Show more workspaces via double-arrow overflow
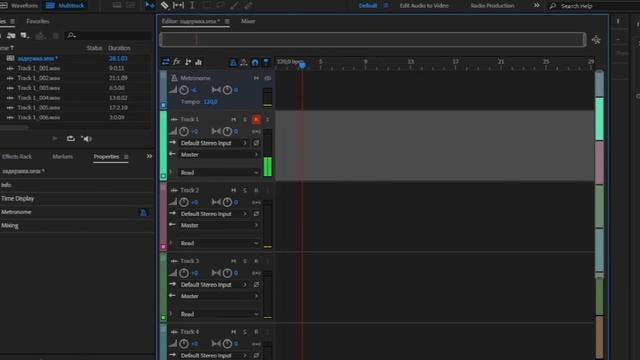The image size is (640, 360). pos(537,5)
